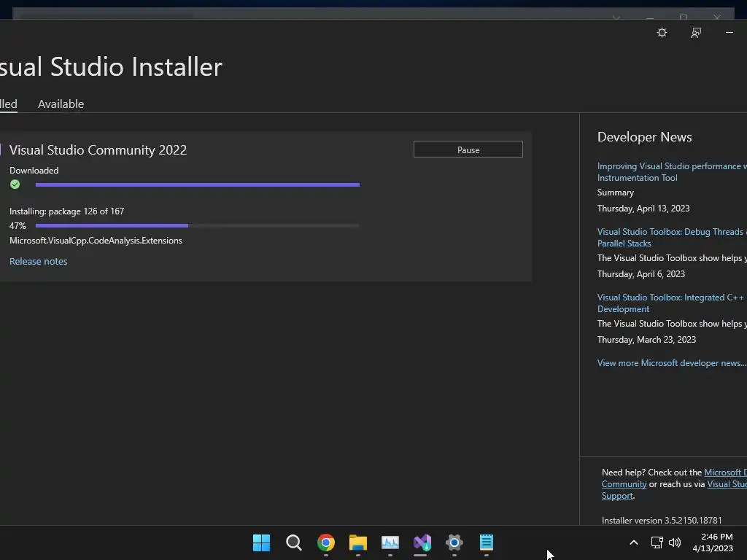Open network status tray icon

point(657,542)
